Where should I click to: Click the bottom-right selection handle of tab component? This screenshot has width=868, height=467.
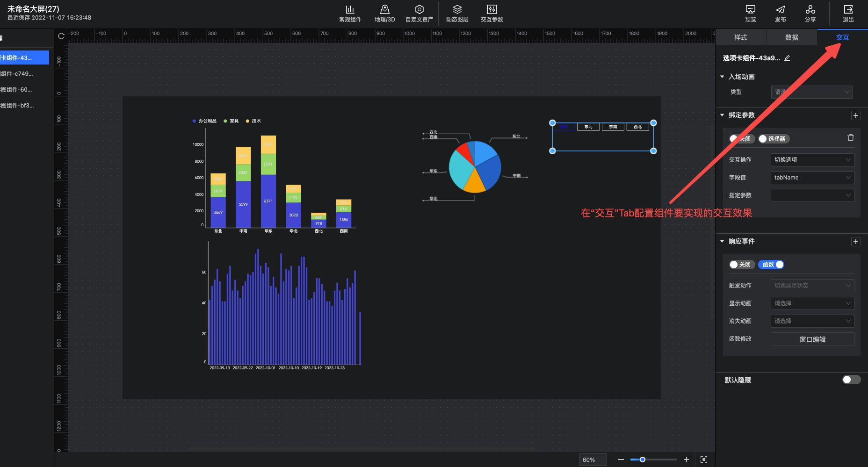point(653,151)
